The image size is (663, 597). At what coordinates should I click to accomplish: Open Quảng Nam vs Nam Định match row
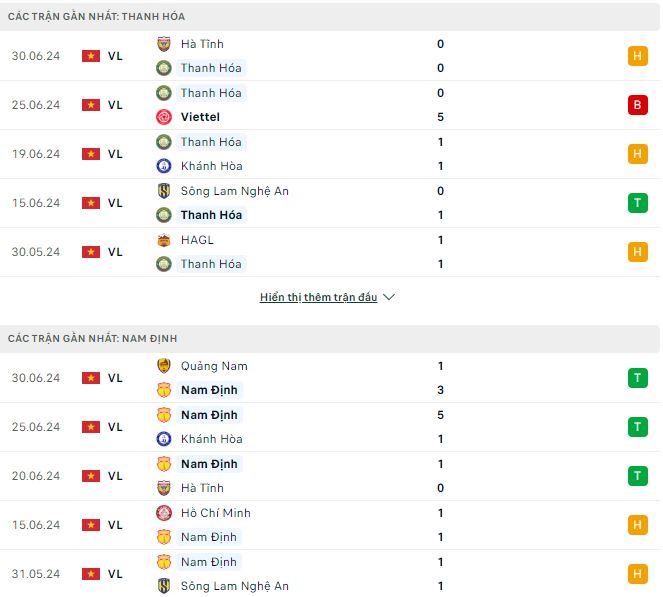click(x=330, y=378)
